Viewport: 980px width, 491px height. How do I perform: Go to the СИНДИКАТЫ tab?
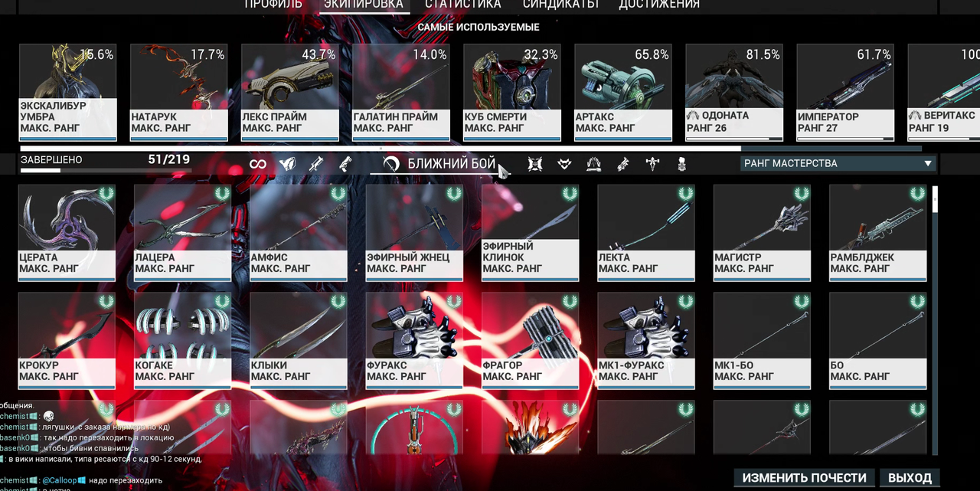[x=561, y=5]
